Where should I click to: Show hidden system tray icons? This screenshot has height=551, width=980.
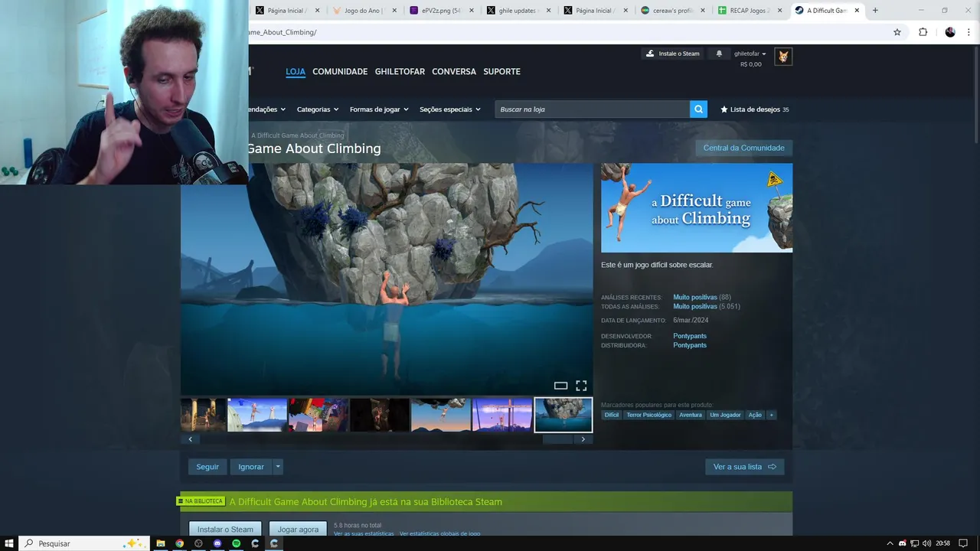(x=890, y=543)
